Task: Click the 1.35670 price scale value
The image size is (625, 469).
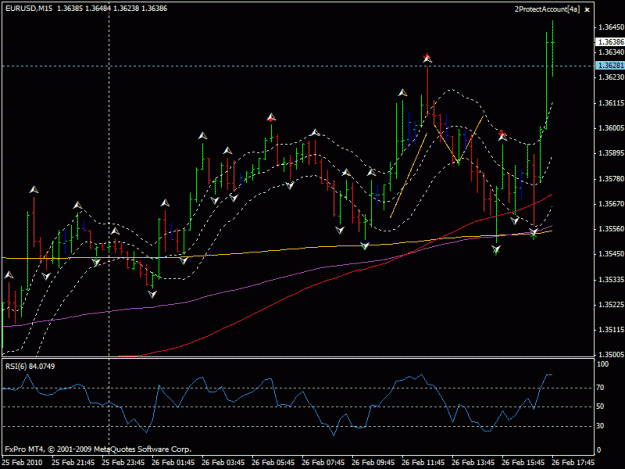Action: (611, 204)
